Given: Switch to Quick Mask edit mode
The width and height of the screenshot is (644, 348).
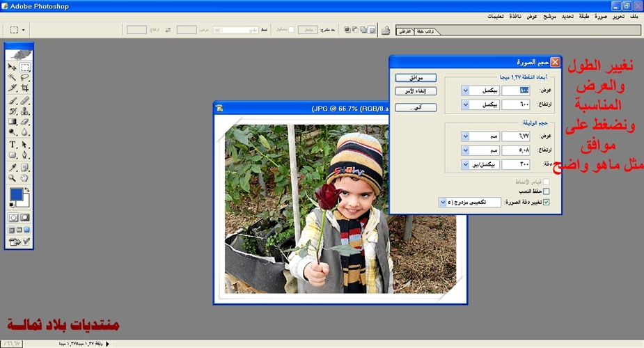Looking at the screenshot, I should [x=24, y=217].
